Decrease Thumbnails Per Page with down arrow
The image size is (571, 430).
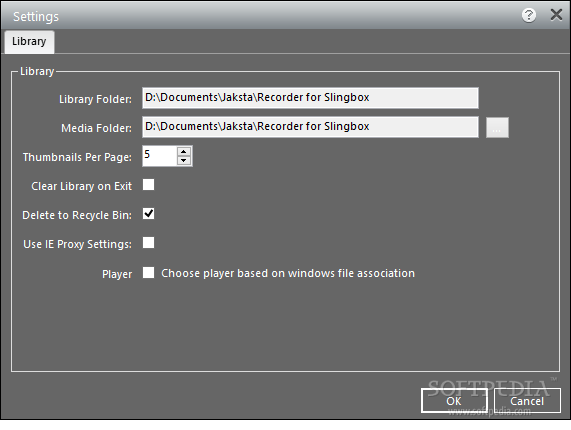click(184, 161)
